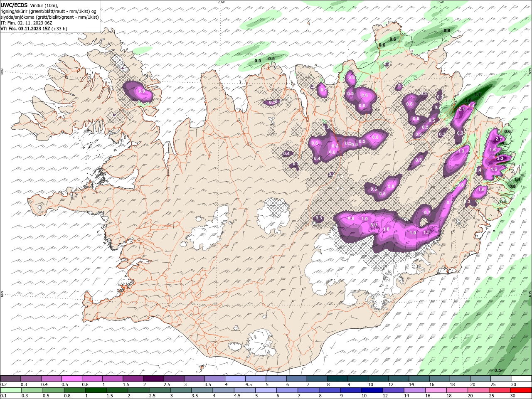This screenshot has height=399, width=532.
Task: Select the 'slydda/snjókoma' legend description line
Action: (50, 17)
